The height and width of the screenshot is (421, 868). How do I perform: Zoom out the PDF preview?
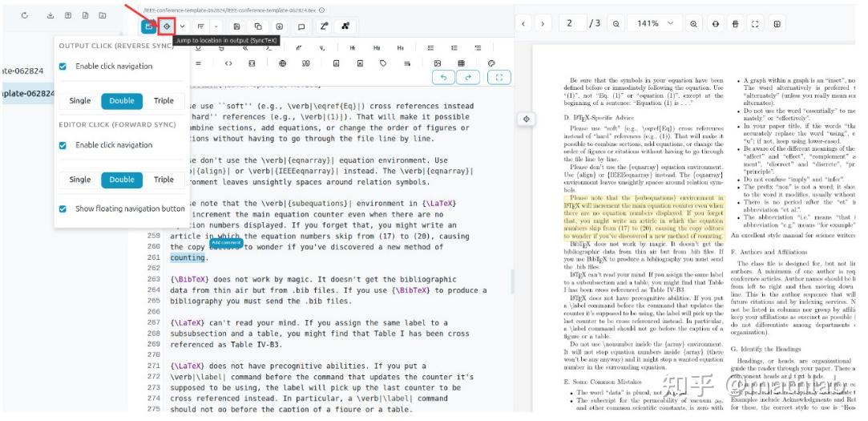coord(616,23)
